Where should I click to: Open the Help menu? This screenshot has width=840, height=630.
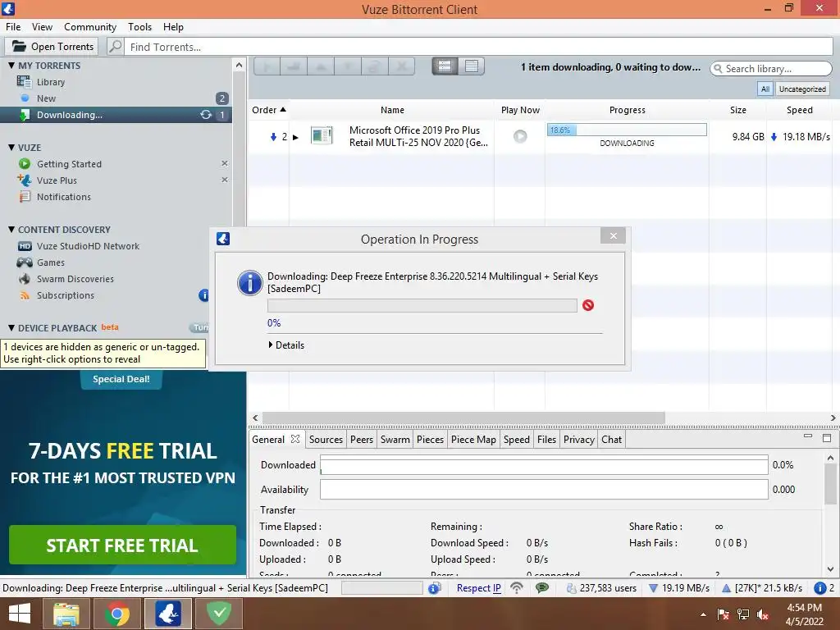coord(173,27)
